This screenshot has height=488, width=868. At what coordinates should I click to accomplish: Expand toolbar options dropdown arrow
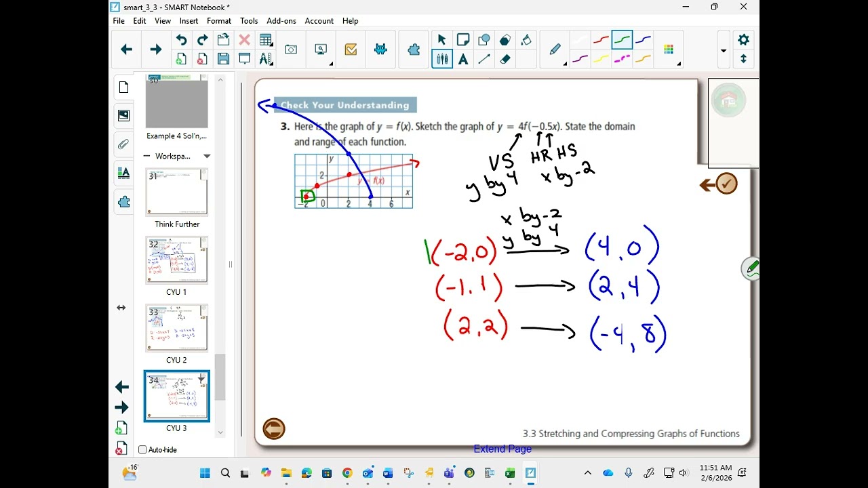724,50
